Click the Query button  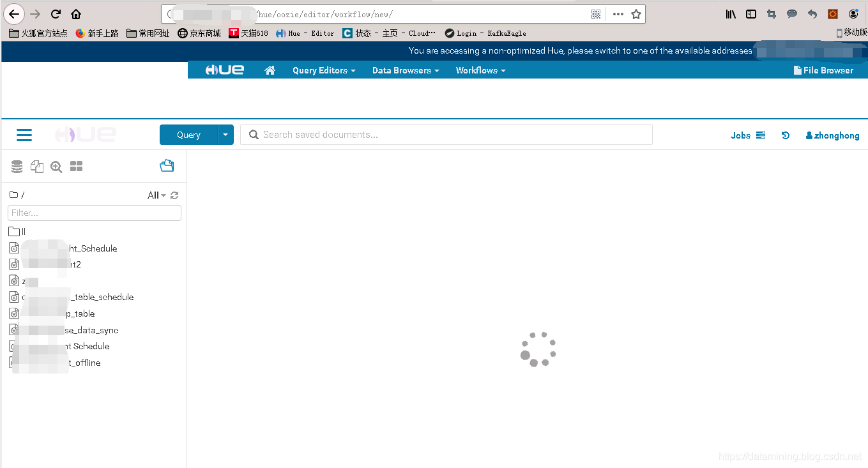(x=188, y=135)
